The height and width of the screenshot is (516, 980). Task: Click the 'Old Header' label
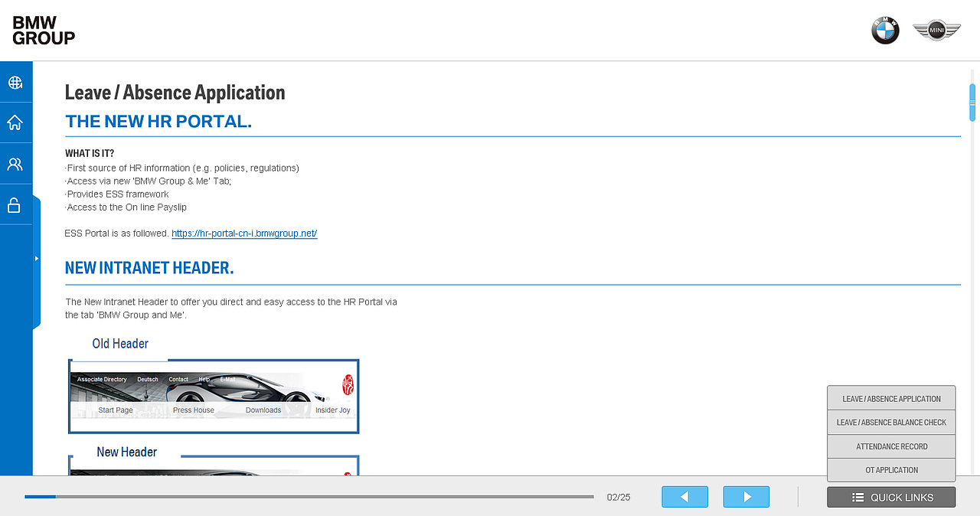coord(120,344)
